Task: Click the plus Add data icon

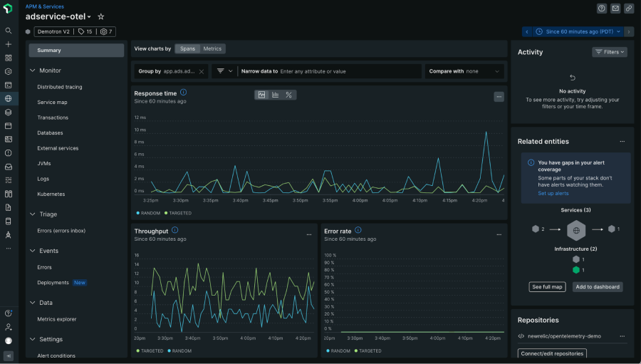Action: pyautogui.click(x=8, y=44)
